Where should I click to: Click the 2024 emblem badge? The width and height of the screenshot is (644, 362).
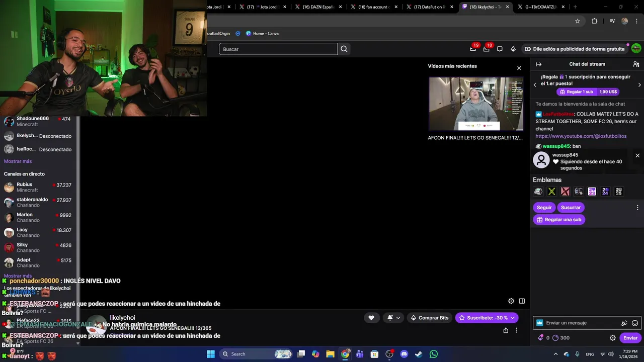pyautogui.click(x=605, y=192)
